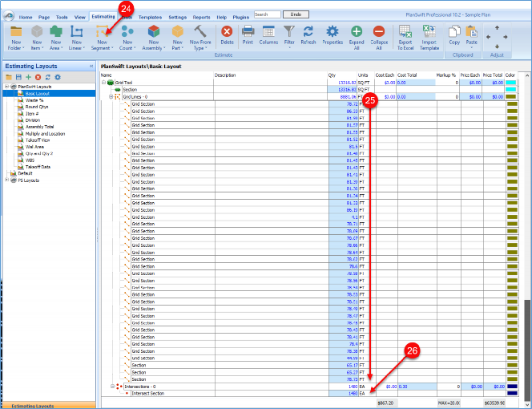The width and height of the screenshot is (532, 409).
Task: Click the New Area ribbon icon
Action: tap(55, 31)
